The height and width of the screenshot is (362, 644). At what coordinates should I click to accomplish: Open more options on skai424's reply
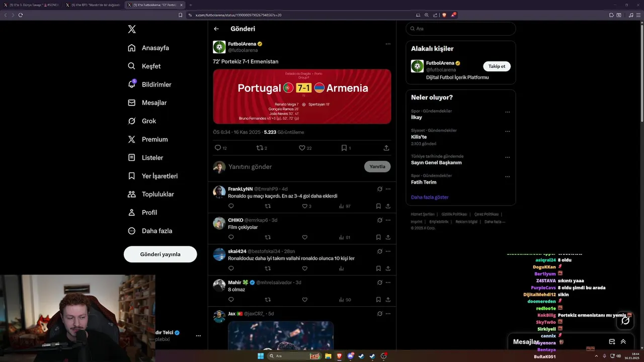tap(388, 251)
